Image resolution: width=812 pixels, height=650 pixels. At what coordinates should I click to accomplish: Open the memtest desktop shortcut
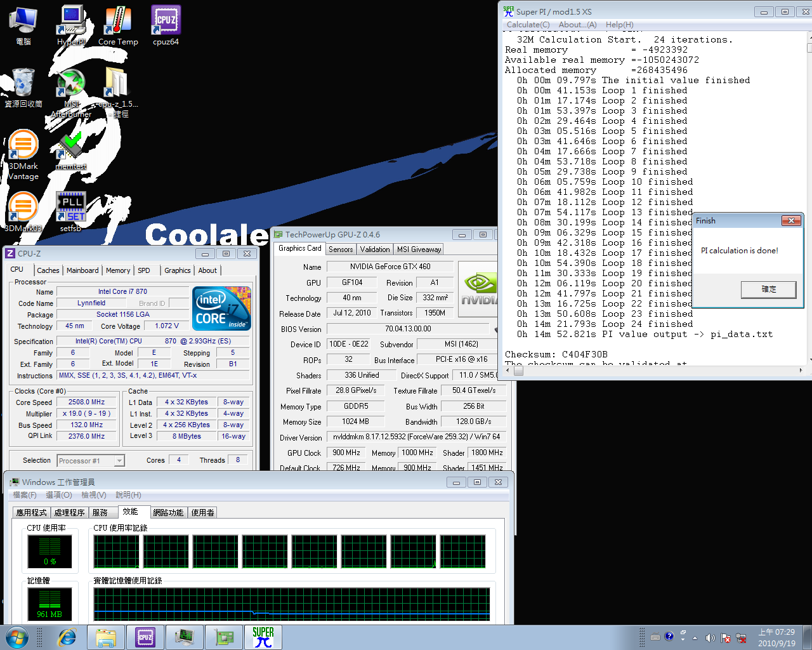tap(71, 150)
